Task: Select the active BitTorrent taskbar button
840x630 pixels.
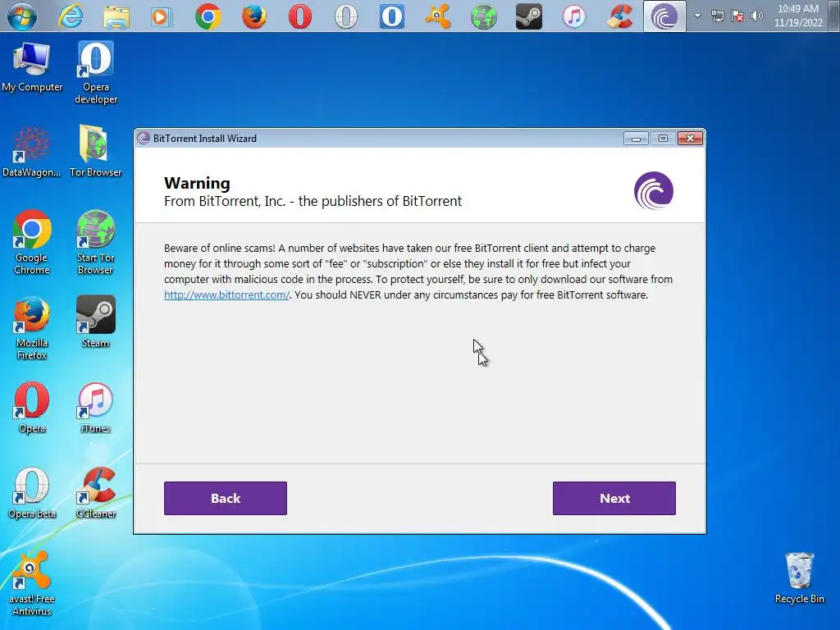Action: pos(664,16)
